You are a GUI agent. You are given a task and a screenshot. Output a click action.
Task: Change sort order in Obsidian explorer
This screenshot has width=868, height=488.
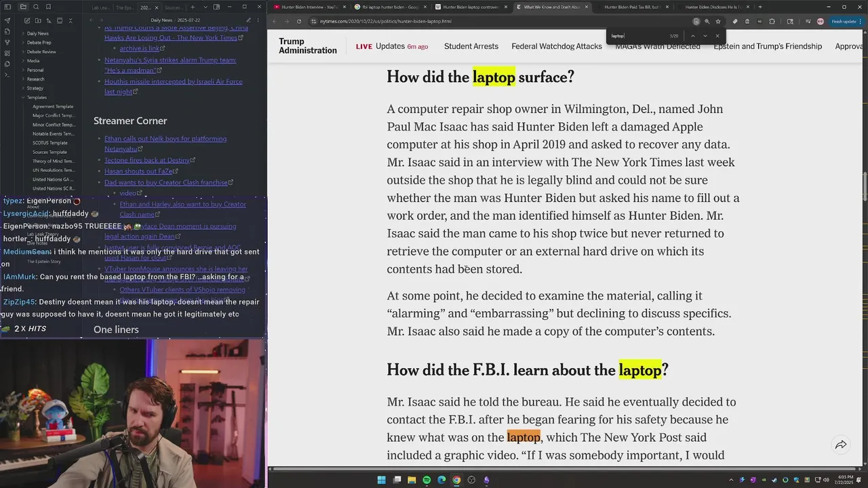coord(48,20)
